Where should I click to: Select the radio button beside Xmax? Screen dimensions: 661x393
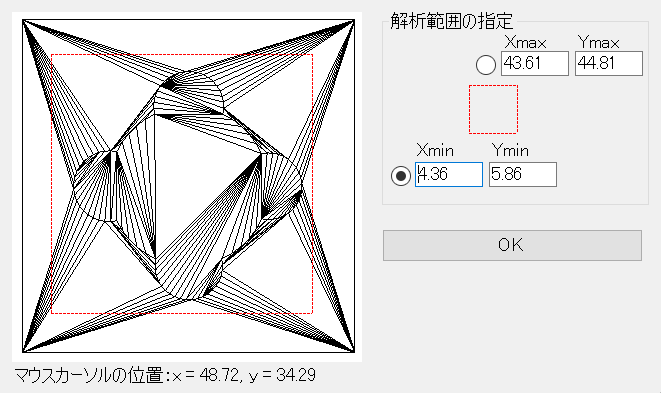coord(486,65)
